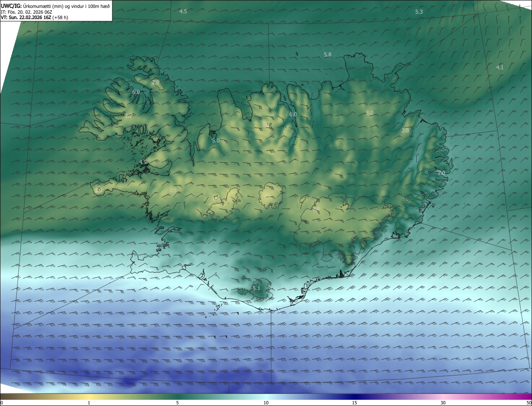
Task: Click the 2.3 value on the map
Action: (x=173, y=190)
